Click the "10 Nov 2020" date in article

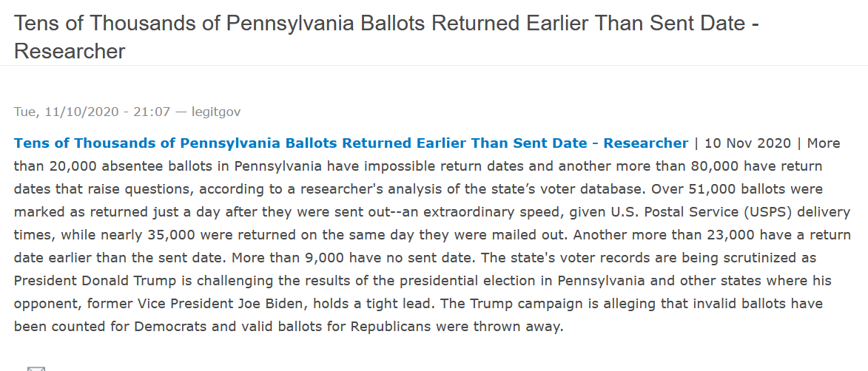click(748, 143)
